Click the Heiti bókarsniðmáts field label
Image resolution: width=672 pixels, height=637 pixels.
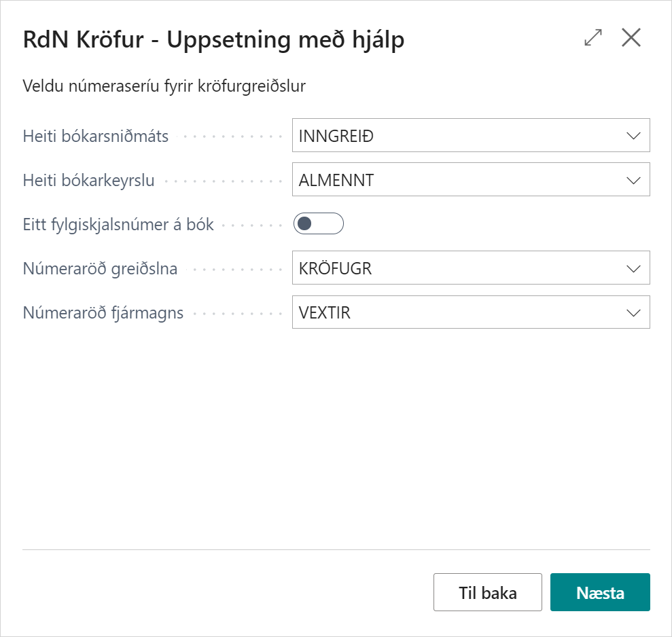(x=96, y=136)
